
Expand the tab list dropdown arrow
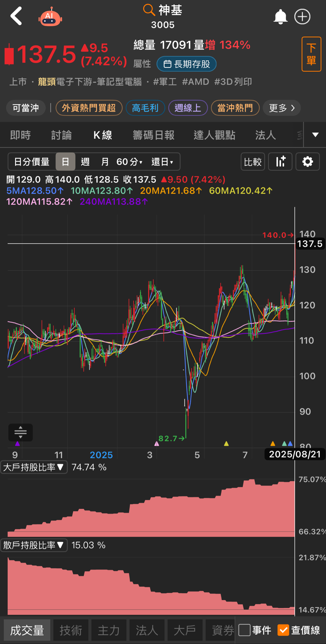315,135
